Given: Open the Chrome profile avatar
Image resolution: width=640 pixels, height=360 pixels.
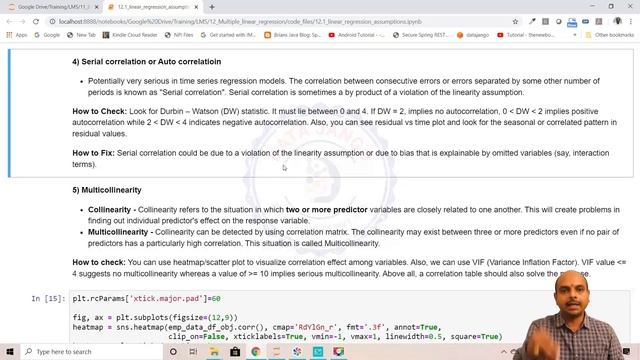Looking at the screenshot, I should point(618,21).
